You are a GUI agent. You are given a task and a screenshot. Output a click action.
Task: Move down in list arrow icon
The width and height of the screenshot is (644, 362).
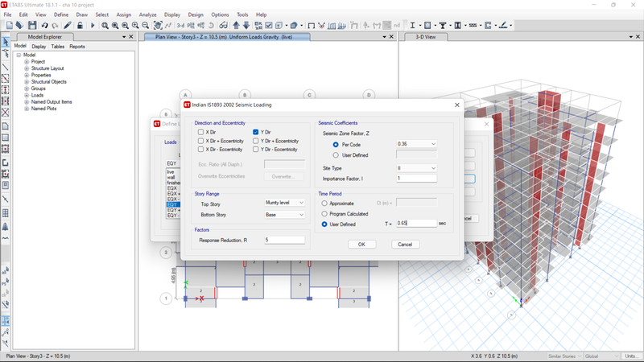coord(246,26)
